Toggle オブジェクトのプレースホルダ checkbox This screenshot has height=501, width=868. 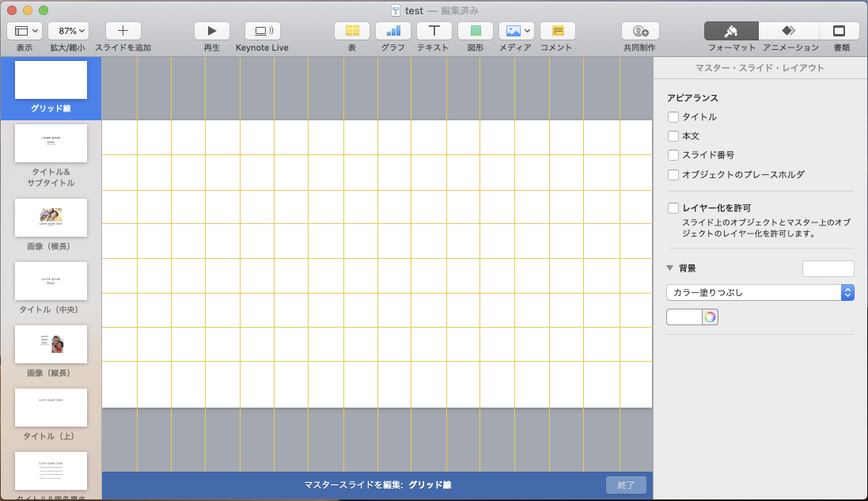673,174
